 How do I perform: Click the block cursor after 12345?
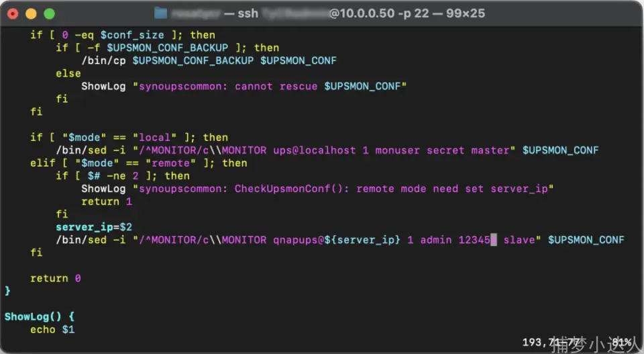(x=494, y=240)
